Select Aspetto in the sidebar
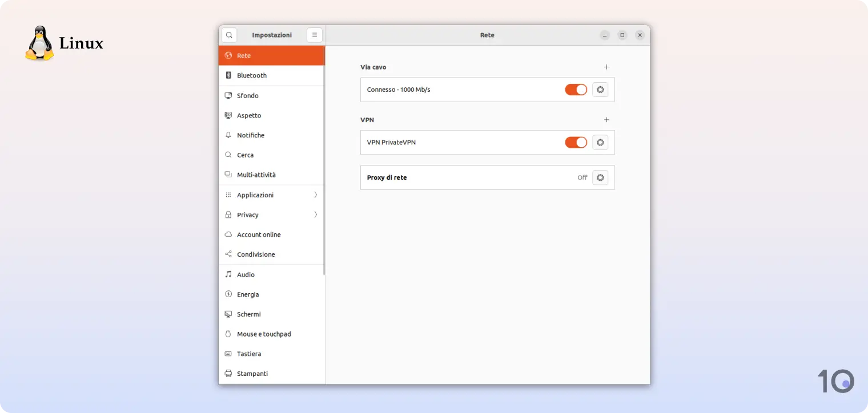Viewport: 868px width, 413px height. pyautogui.click(x=271, y=115)
